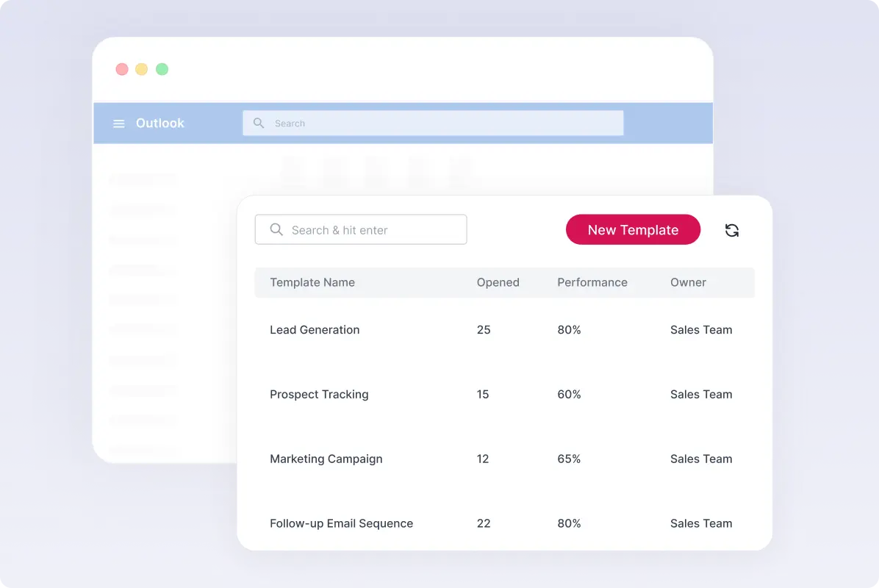The width and height of the screenshot is (879, 588).
Task: Open the Outlook hamburger menu
Action: (x=118, y=123)
